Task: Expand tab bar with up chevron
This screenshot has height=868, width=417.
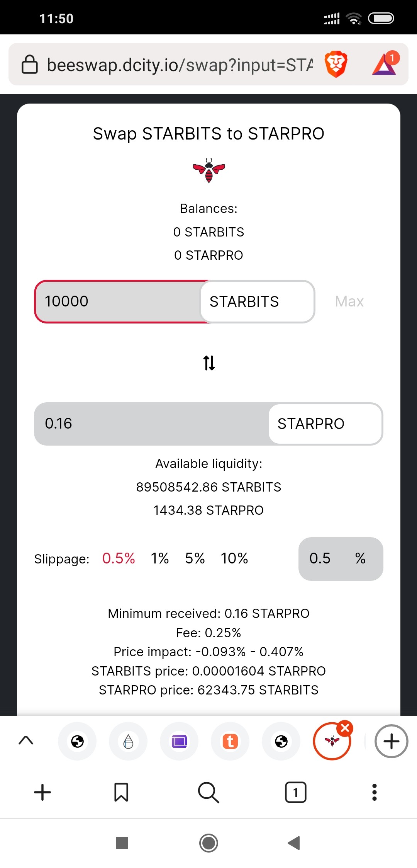Action: point(26,740)
